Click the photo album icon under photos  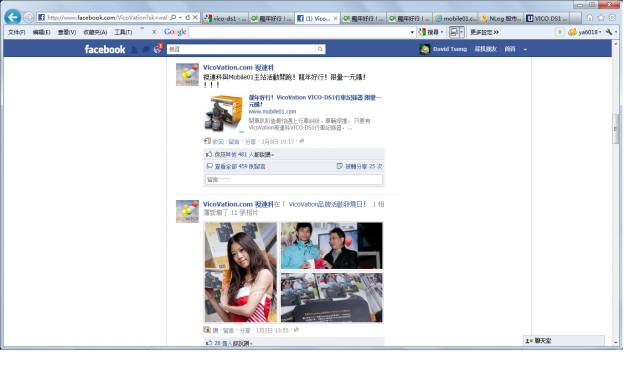[207, 330]
